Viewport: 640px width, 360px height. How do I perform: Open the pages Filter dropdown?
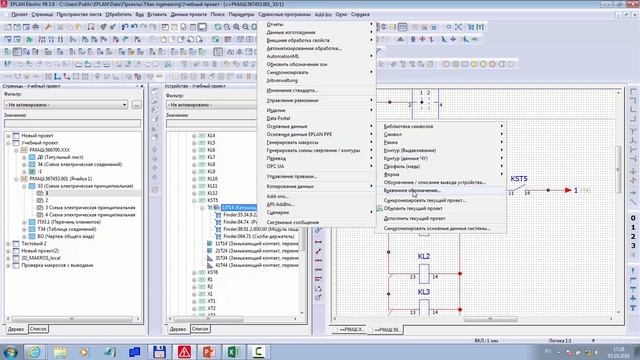tap(66, 105)
